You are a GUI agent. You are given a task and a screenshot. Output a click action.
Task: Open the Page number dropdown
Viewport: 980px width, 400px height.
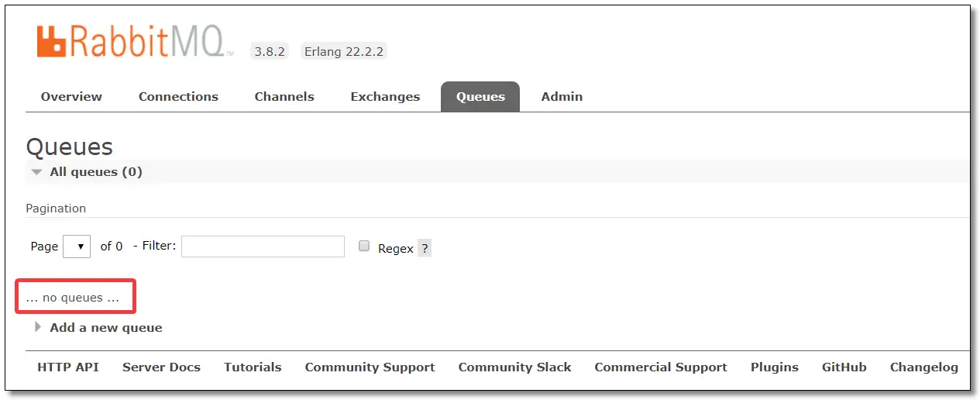point(77,247)
